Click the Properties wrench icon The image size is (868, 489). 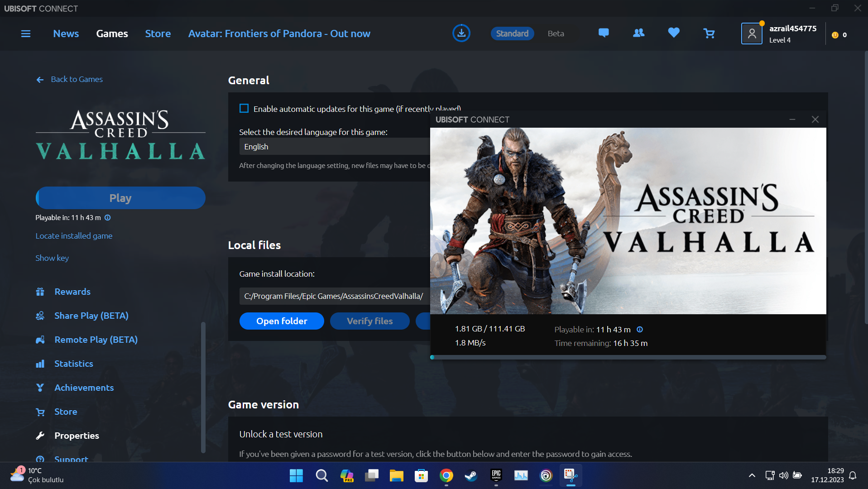[x=40, y=436]
